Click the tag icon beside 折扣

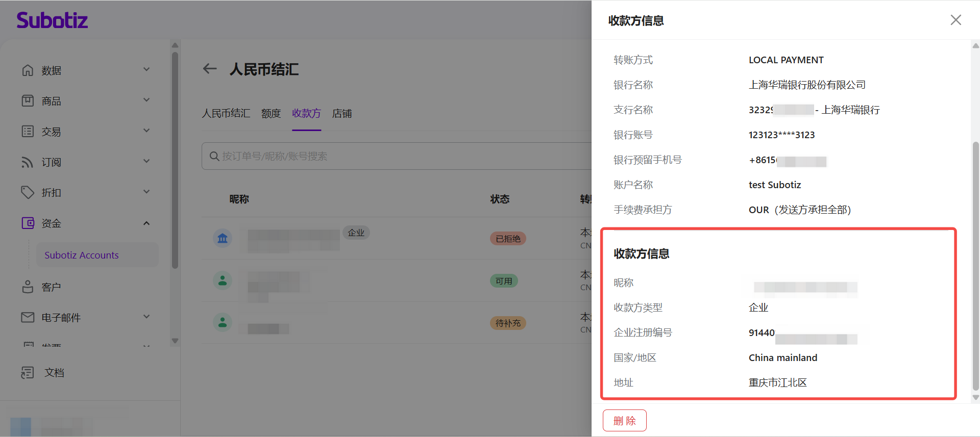[x=28, y=192]
